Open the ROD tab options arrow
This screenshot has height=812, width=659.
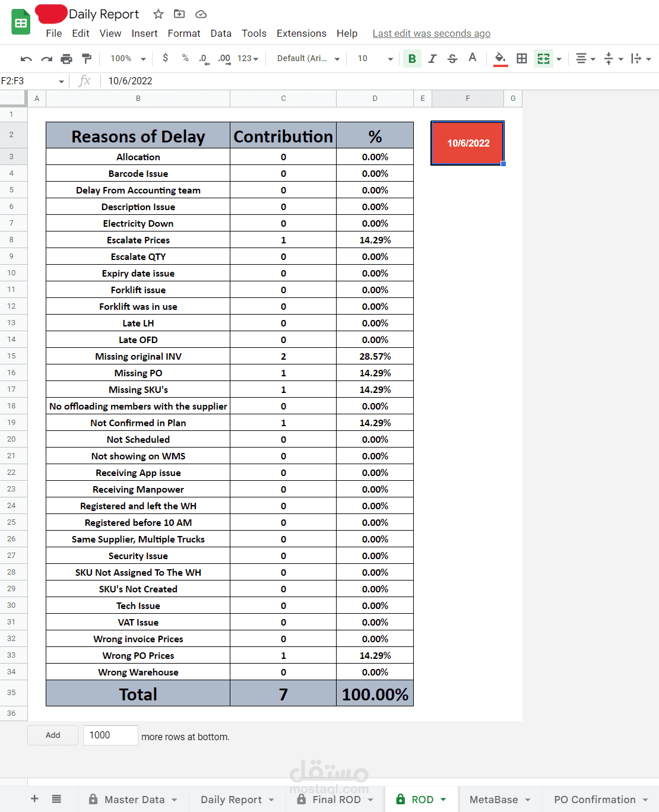click(x=443, y=800)
